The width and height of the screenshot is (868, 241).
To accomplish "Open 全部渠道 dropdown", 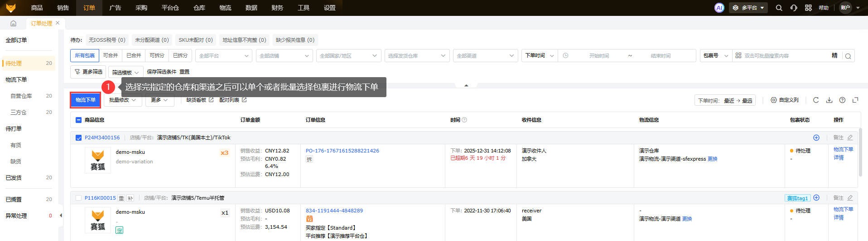I will pyautogui.click(x=485, y=56).
